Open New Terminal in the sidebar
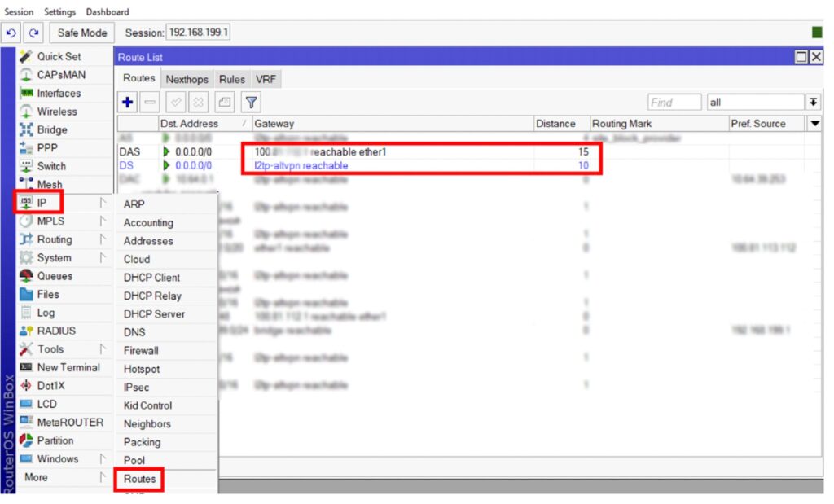 [x=68, y=367]
